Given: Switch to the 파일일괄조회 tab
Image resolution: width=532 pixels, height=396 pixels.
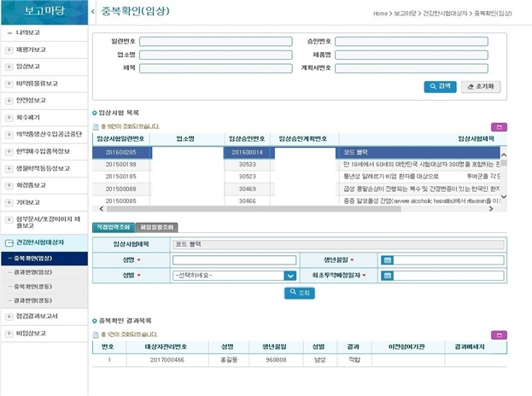Looking at the screenshot, I should (x=157, y=227).
